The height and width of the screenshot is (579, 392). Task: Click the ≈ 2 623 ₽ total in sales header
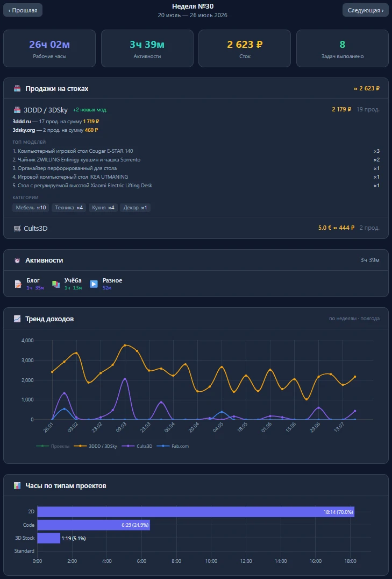[x=367, y=89]
